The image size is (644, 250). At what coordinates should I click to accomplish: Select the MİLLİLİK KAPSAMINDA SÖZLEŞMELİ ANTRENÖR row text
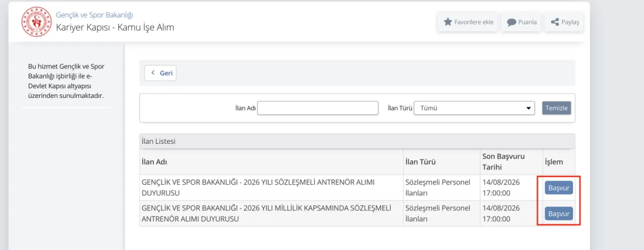point(266,213)
